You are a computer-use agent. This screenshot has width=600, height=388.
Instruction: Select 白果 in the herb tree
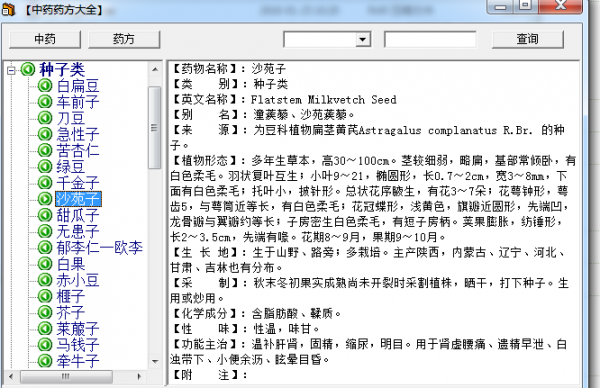71,264
